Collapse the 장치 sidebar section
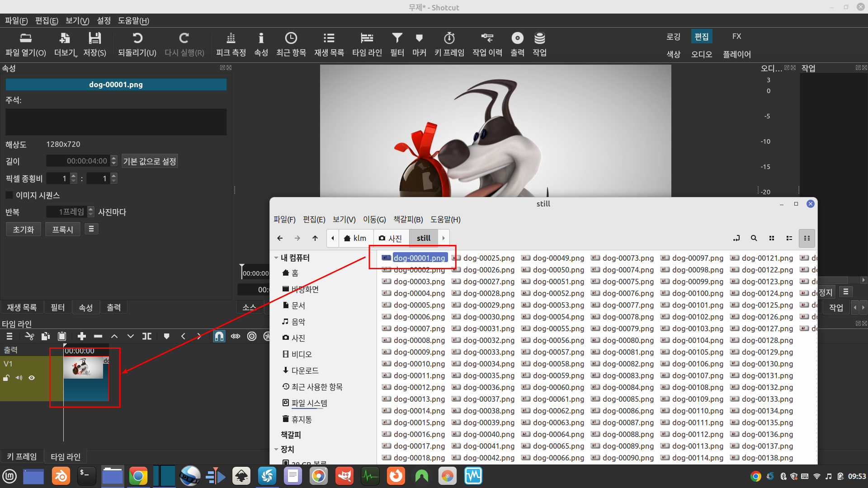This screenshot has width=868, height=488. pyautogui.click(x=276, y=449)
